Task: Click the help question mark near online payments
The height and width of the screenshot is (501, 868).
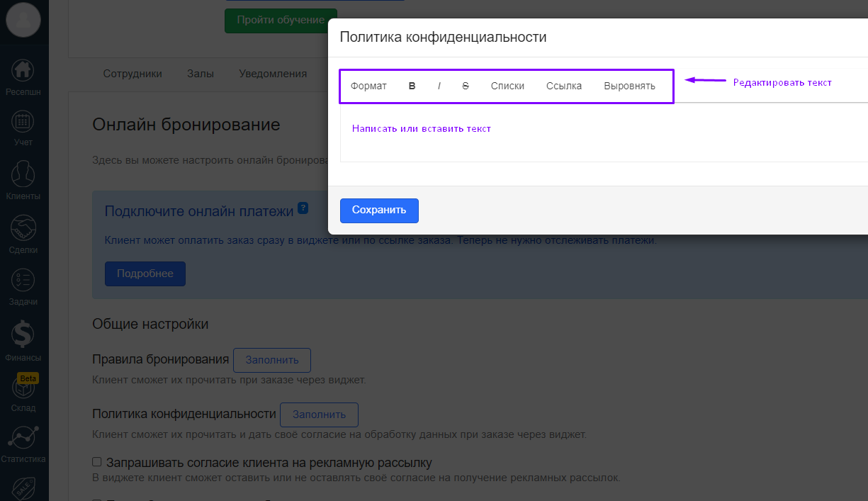Action: (x=303, y=208)
